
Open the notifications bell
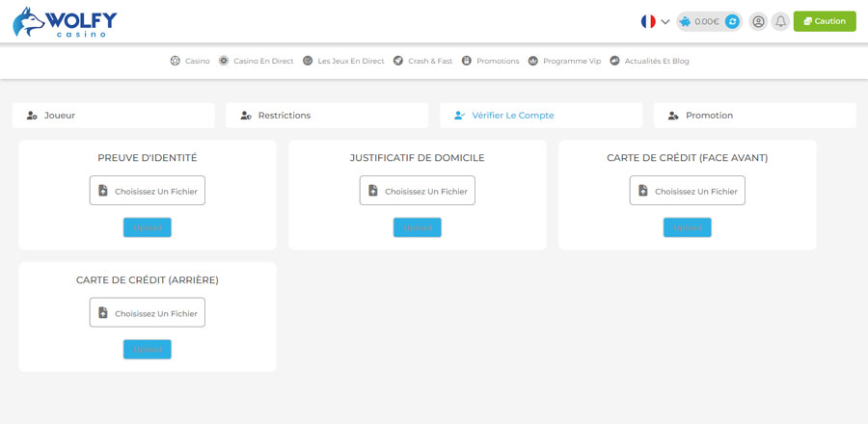coord(780,21)
